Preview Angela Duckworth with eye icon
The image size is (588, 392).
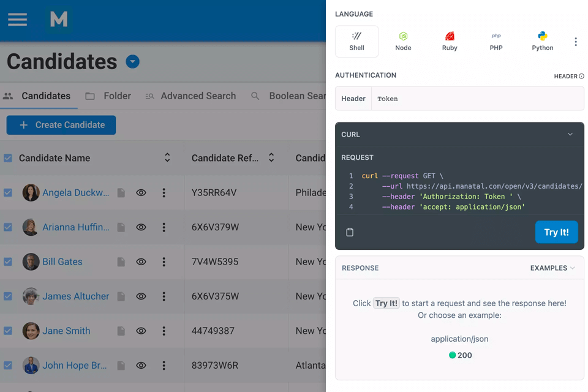coord(141,192)
